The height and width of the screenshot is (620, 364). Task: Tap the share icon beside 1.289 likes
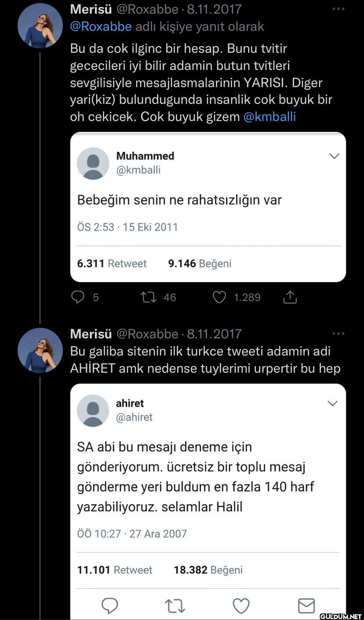coord(290,298)
